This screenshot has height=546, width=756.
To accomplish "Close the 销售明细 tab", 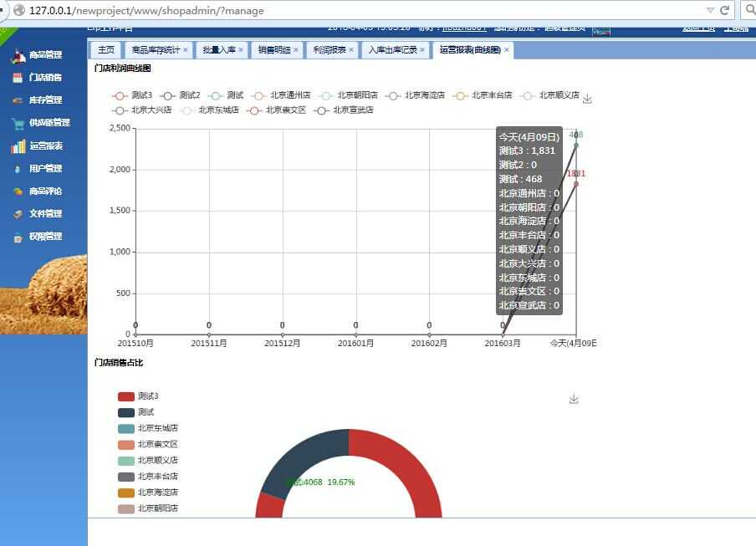I will click(x=295, y=49).
